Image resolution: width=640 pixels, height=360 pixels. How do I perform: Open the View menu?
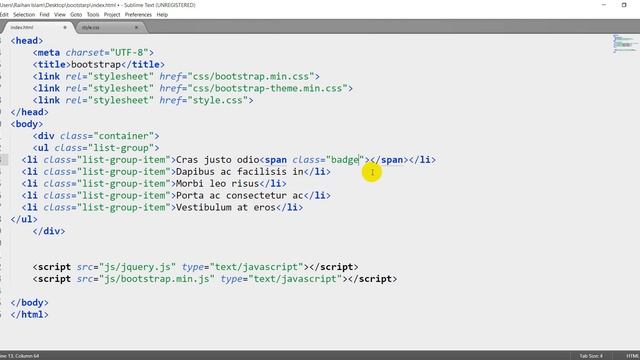pos(60,15)
